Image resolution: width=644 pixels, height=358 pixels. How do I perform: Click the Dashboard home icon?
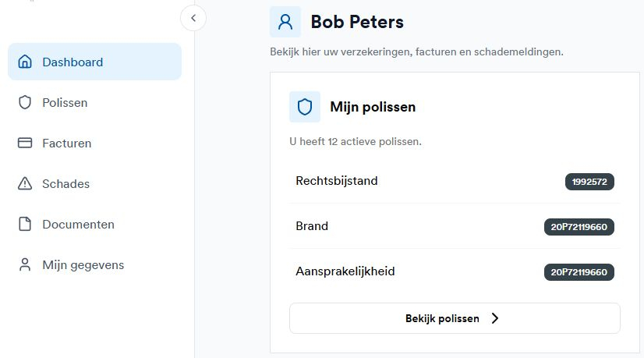[25, 62]
